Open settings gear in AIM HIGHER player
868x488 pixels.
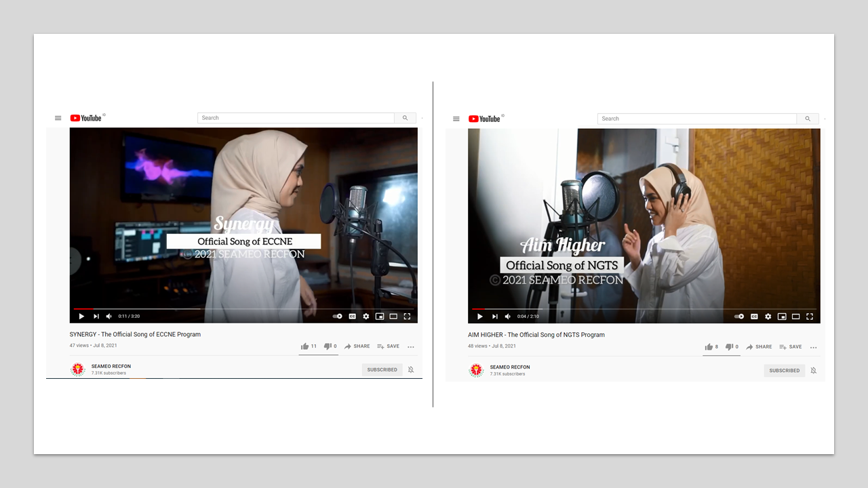click(768, 317)
